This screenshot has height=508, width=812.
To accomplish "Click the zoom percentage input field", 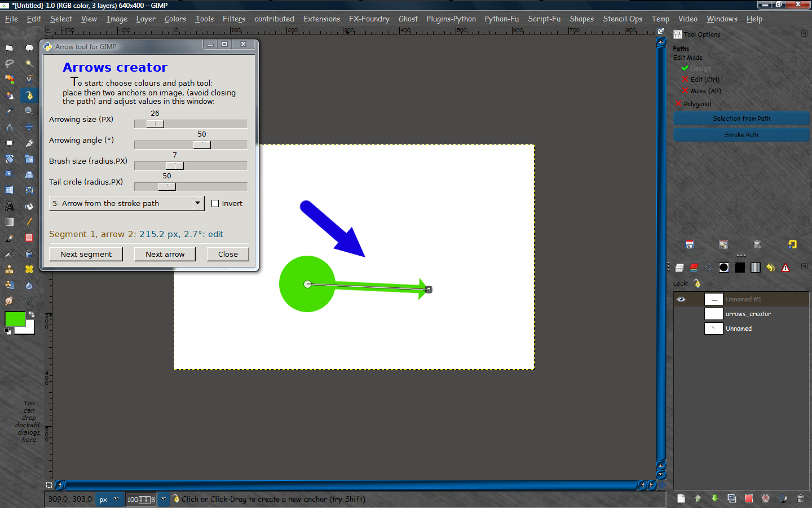I will (x=141, y=499).
